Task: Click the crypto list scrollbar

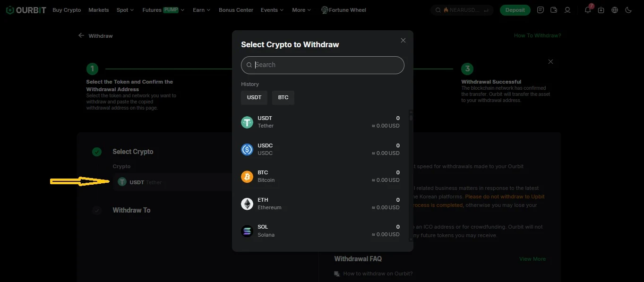Action: tap(411, 176)
